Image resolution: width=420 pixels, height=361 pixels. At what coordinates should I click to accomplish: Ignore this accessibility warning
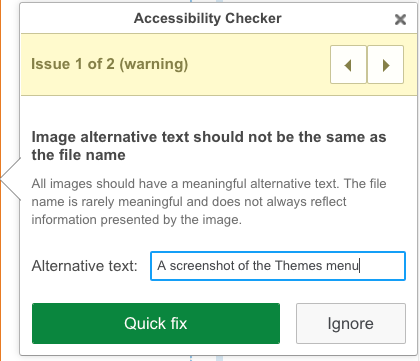click(351, 323)
